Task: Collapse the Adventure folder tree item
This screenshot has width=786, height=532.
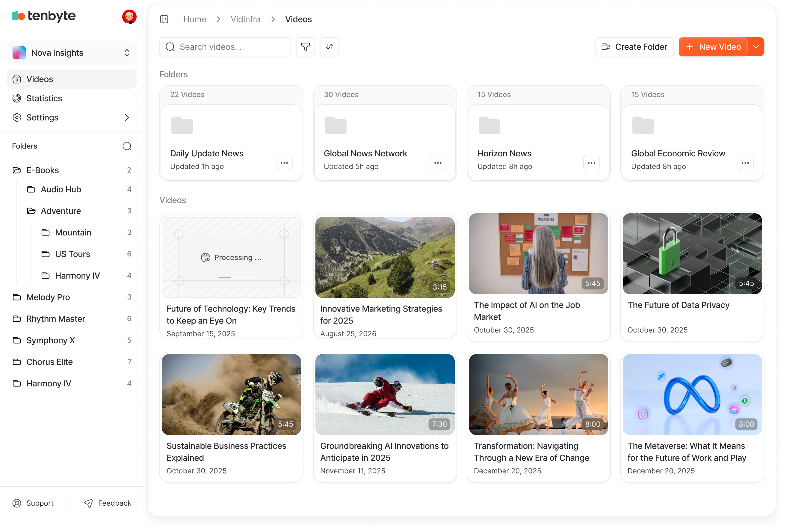Action: pos(61,211)
